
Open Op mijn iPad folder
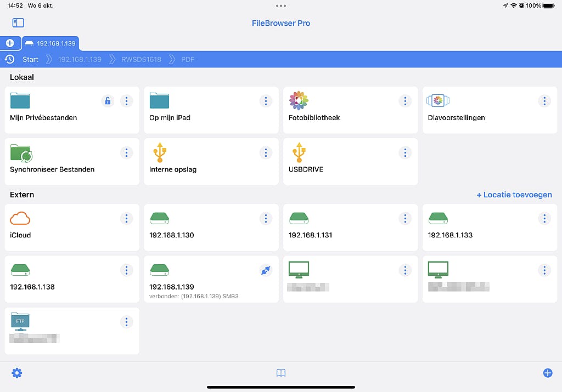coord(211,110)
